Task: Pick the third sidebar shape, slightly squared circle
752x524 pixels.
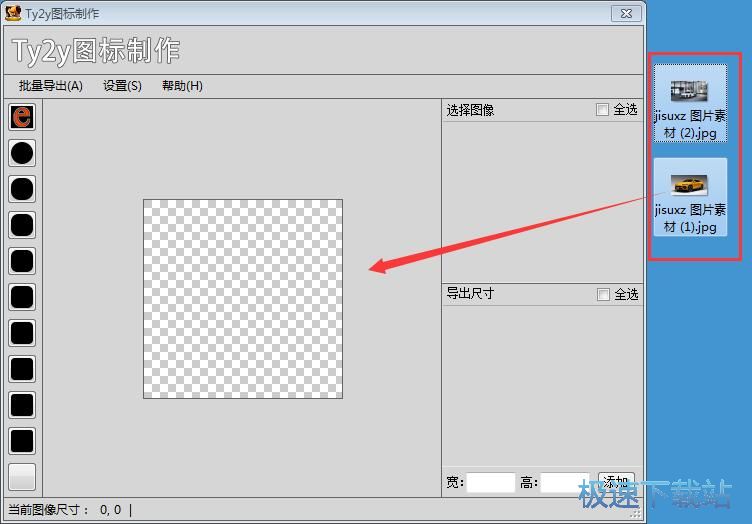Action: point(22,189)
